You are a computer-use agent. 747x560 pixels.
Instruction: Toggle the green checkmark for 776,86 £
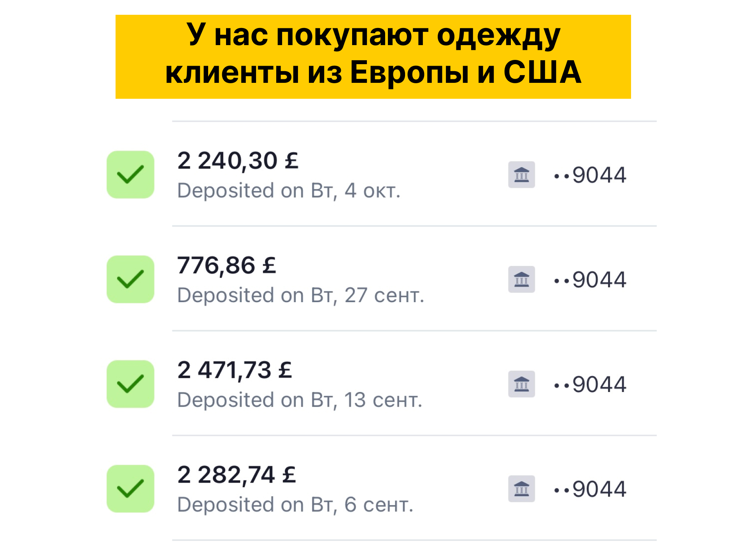coord(130,279)
